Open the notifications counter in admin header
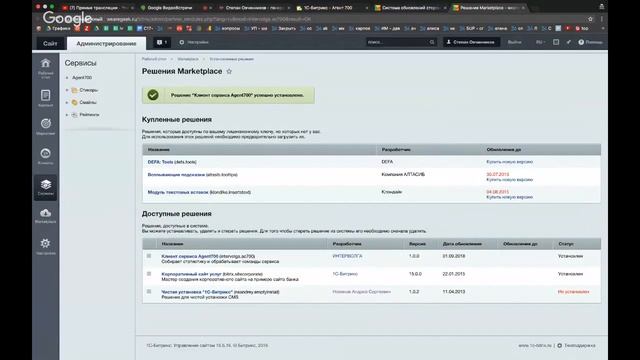The width and height of the screenshot is (640, 360). 162,42
